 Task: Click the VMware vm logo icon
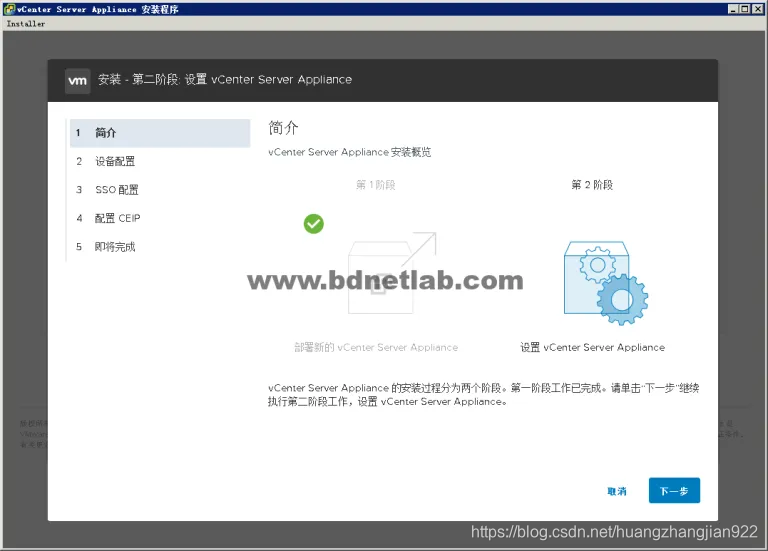click(x=77, y=81)
